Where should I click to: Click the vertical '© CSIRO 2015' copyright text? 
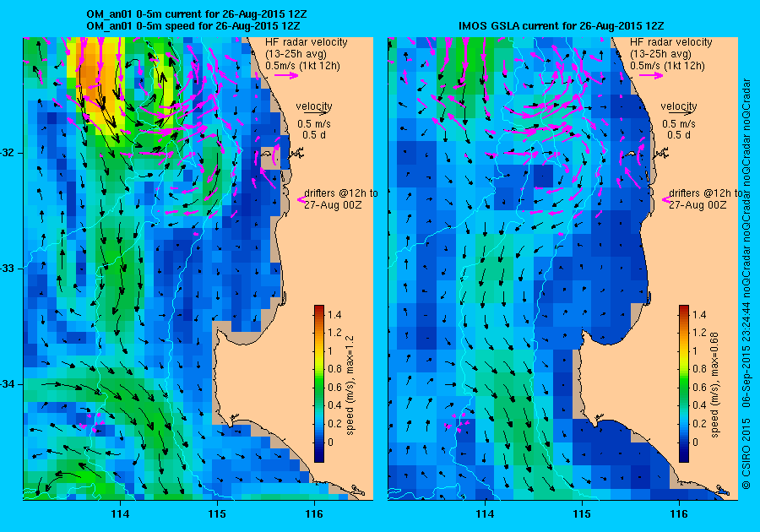point(746,453)
